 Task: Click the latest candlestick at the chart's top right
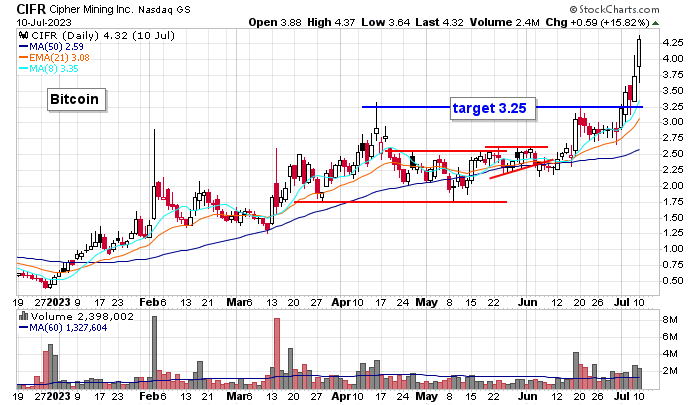click(x=639, y=59)
